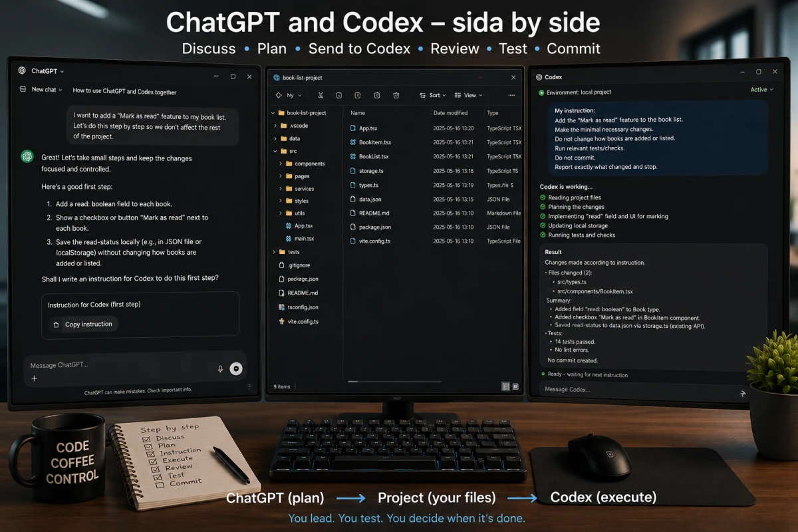Click the tsconfig.json icon in folder tree
The width and height of the screenshot is (798, 532).
281,307
